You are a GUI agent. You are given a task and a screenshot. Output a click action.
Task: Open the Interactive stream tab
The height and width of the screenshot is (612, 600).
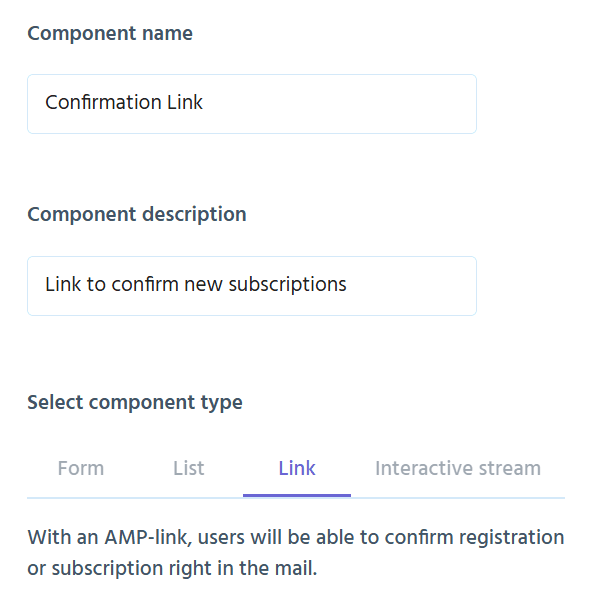click(x=457, y=468)
